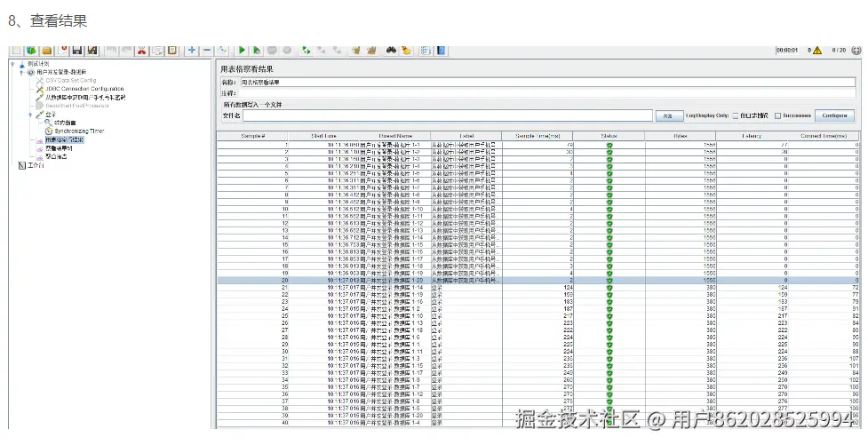Click the Latency column header
The image size is (868, 445).
752,136
